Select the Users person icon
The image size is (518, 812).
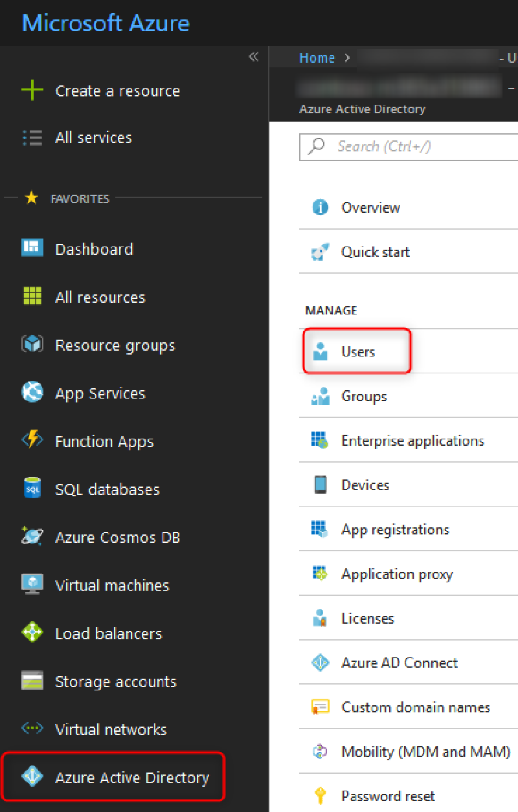click(x=320, y=351)
